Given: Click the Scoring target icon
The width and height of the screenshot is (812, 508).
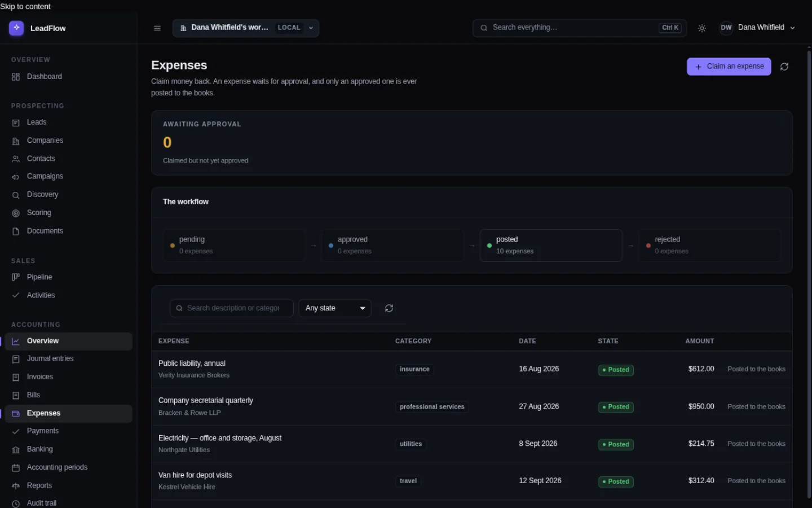Looking at the screenshot, I should pos(16,213).
